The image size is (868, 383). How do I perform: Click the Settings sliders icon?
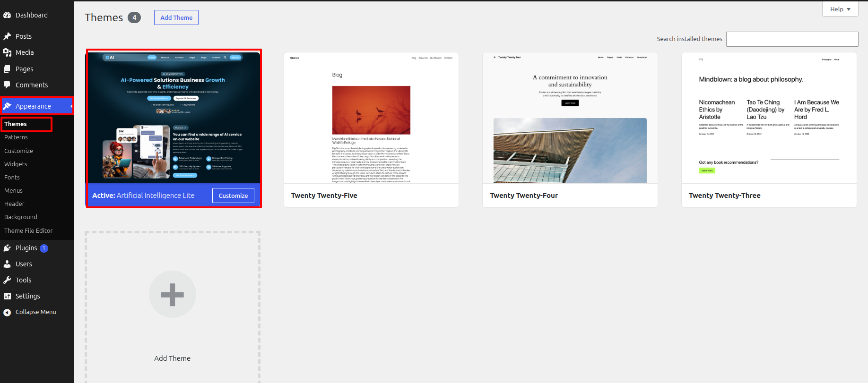(x=7, y=296)
